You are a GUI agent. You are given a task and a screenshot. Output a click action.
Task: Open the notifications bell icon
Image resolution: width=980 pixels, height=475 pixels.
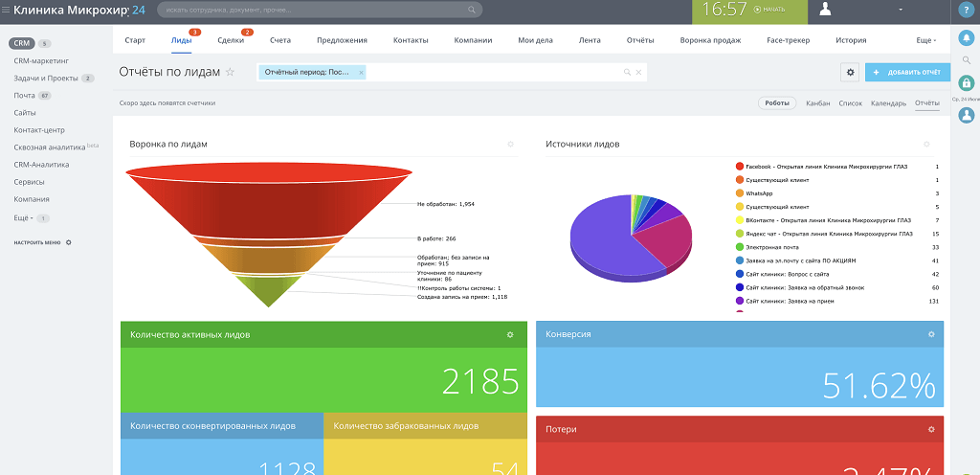point(967,38)
